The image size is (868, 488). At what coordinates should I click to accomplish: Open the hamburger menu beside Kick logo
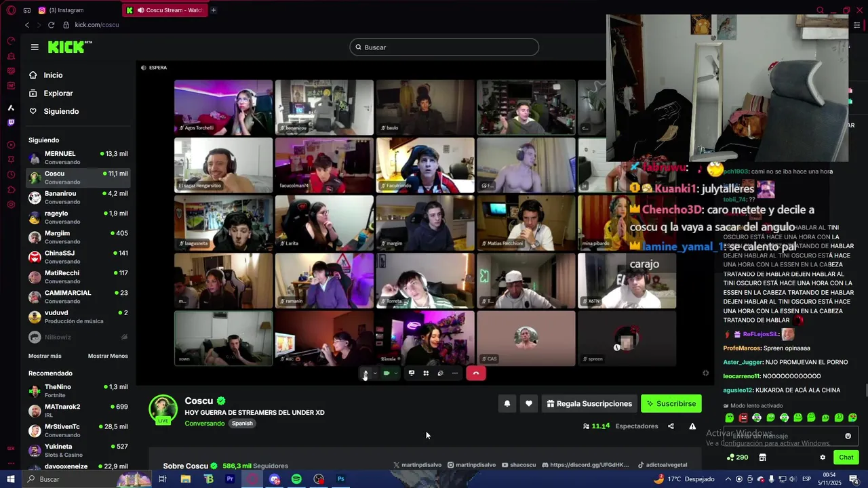click(x=35, y=47)
